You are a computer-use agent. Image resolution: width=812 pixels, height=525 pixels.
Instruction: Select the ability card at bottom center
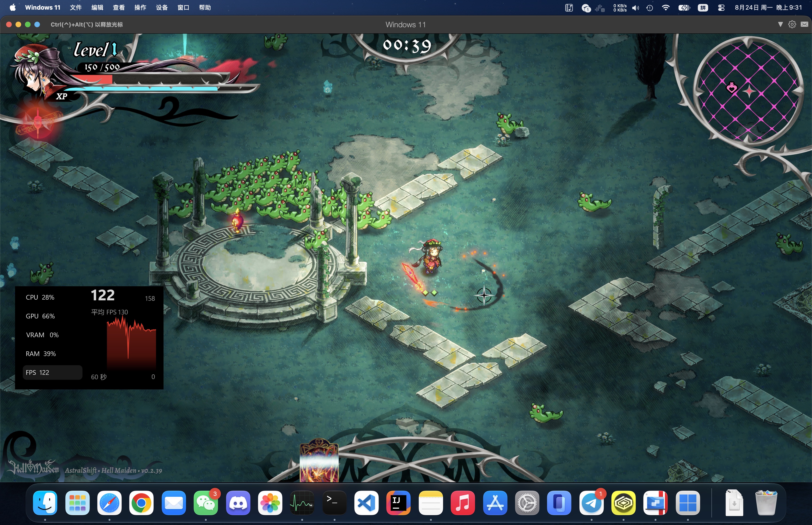click(x=319, y=460)
